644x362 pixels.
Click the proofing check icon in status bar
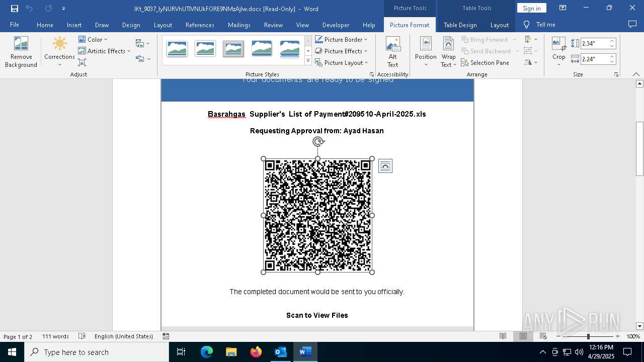(82, 336)
